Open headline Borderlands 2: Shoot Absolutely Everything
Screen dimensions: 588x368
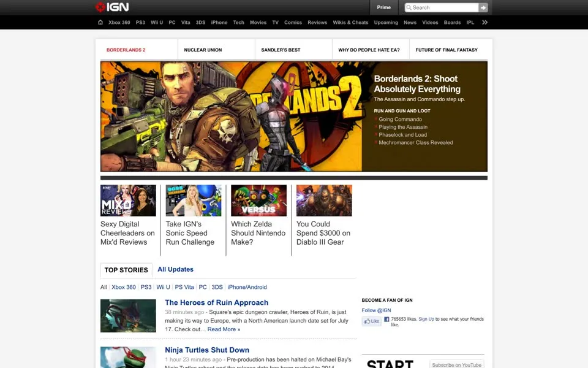[x=417, y=84]
